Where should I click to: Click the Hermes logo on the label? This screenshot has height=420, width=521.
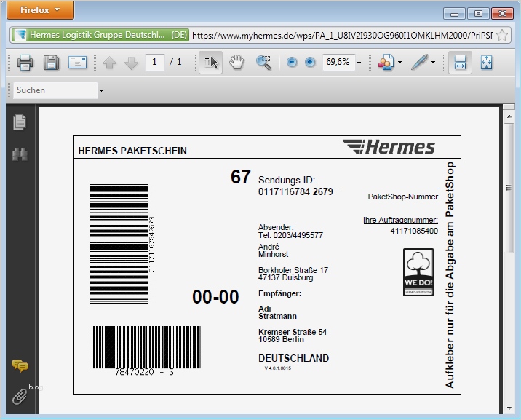pyautogui.click(x=389, y=147)
